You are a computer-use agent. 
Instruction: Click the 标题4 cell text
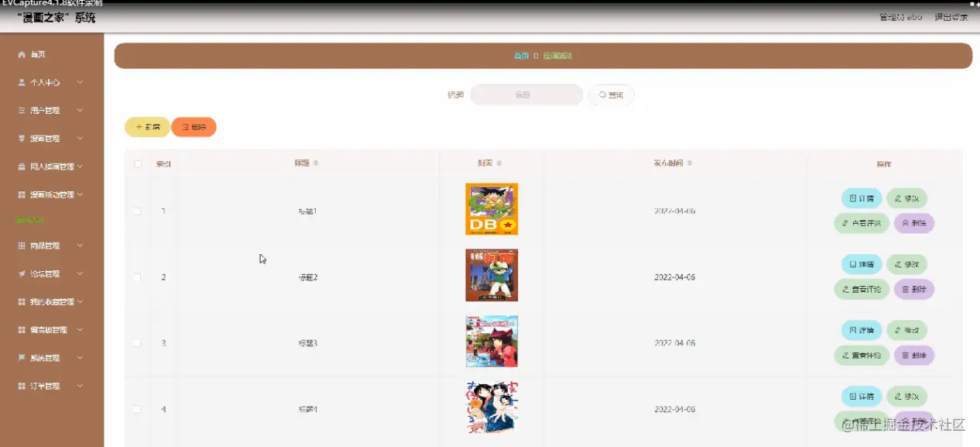coord(308,409)
